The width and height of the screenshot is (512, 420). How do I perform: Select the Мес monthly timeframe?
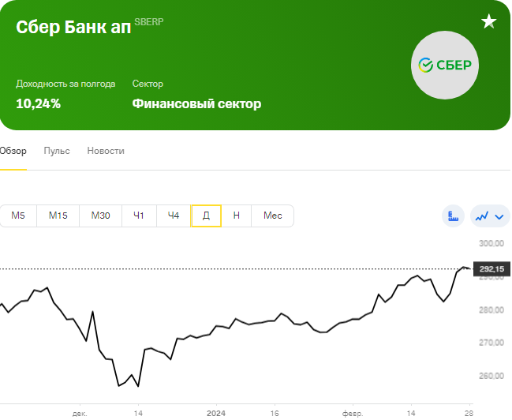(x=273, y=216)
